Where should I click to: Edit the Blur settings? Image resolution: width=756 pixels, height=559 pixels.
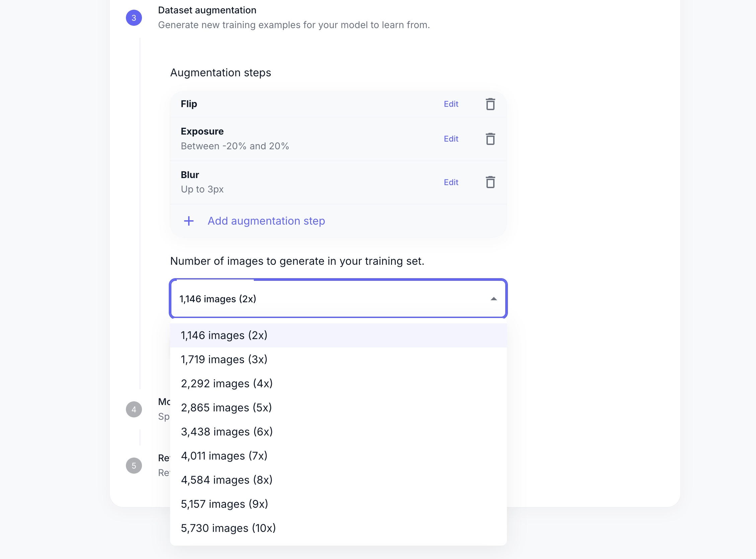(451, 182)
